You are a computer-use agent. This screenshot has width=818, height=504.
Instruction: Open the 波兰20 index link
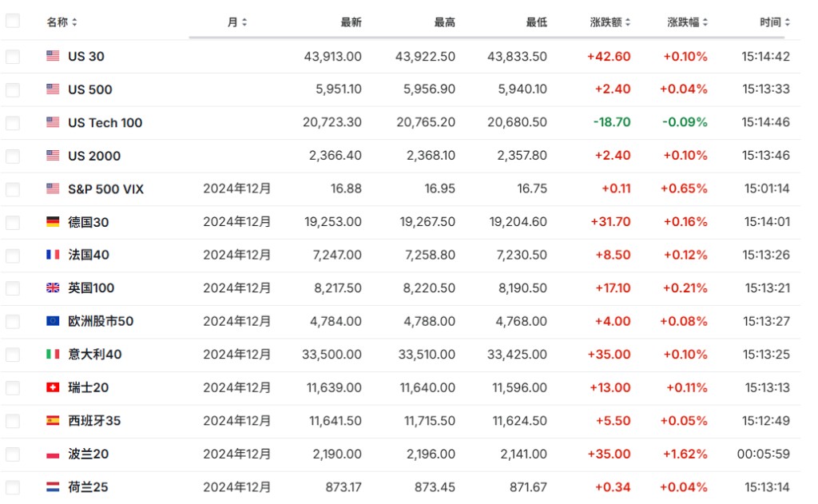pos(88,454)
